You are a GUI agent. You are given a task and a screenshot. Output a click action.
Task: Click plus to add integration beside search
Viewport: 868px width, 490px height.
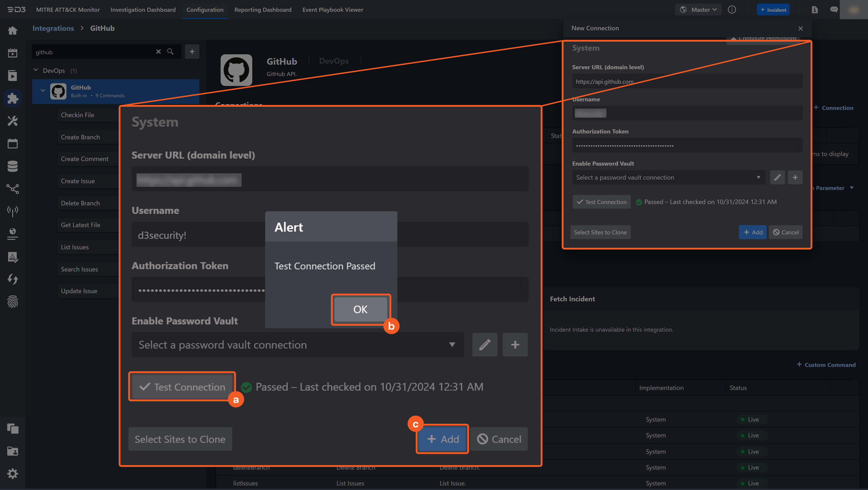192,52
